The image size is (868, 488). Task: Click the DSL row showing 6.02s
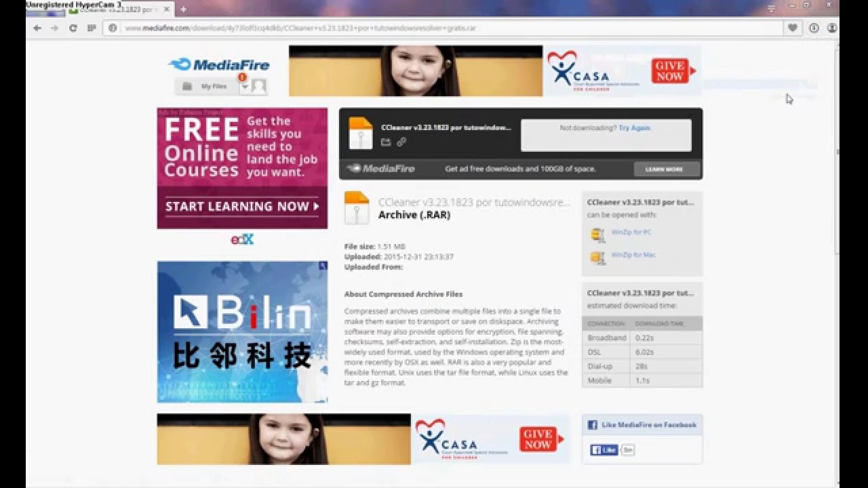(642, 352)
